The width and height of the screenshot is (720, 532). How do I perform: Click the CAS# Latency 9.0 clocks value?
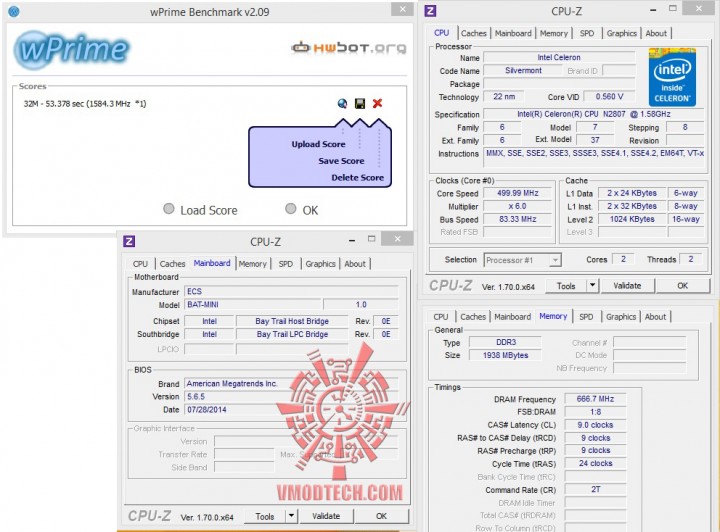tap(596, 425)
